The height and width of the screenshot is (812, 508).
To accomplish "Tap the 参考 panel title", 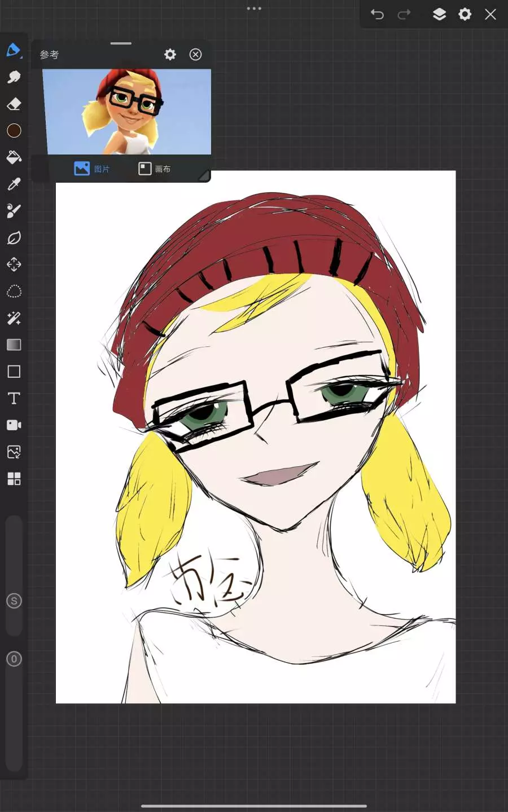I will [49, 55].
